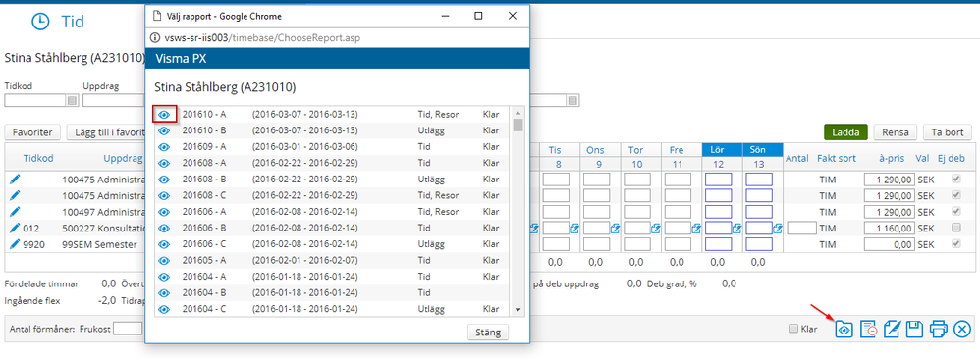
Task: Open report 201606 - B eye icon
Action: (164, 228)
